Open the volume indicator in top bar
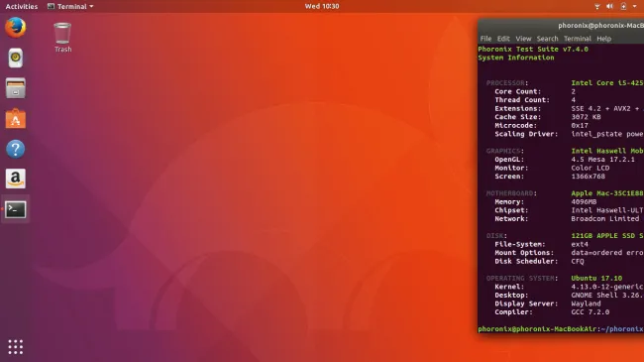This screenshot has width=644, height=362. [610, 6]
